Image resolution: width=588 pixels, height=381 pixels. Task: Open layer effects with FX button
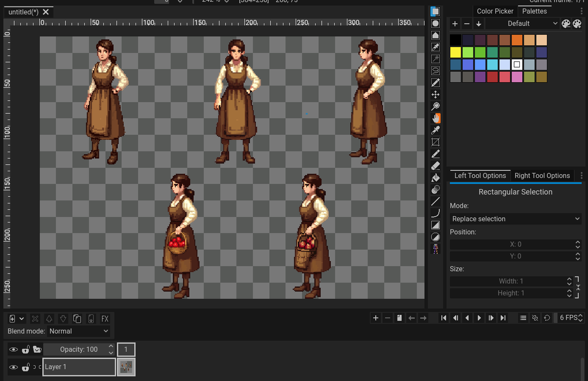105,319
